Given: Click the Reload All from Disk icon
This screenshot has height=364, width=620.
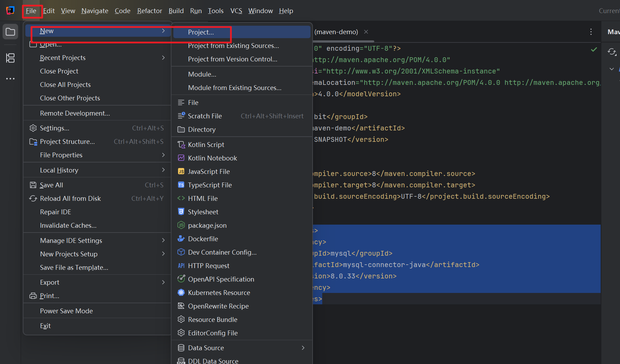Looking at the screenshot, I should 33,198.
